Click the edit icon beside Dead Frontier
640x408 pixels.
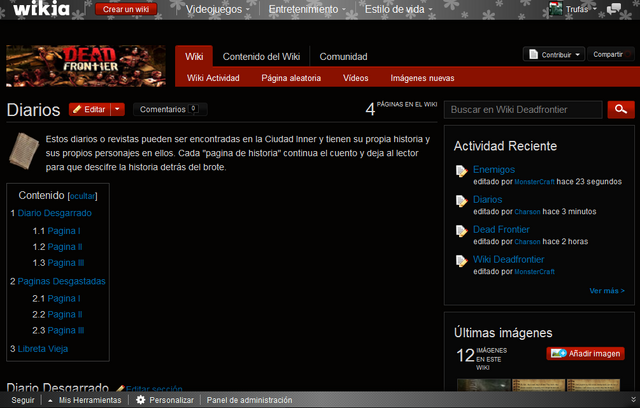[461, 231]
